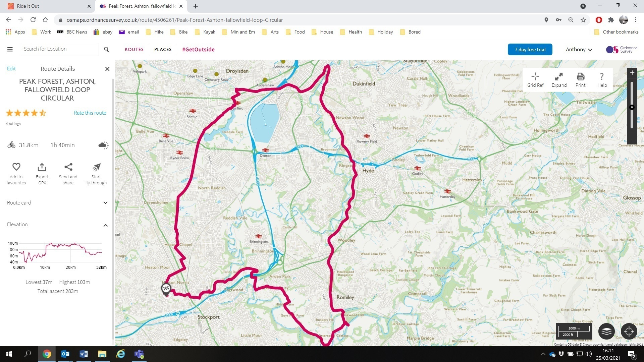The image size is (644, 362).
Task: Open the Windows notification center
Action: click(x=632, y=354)
